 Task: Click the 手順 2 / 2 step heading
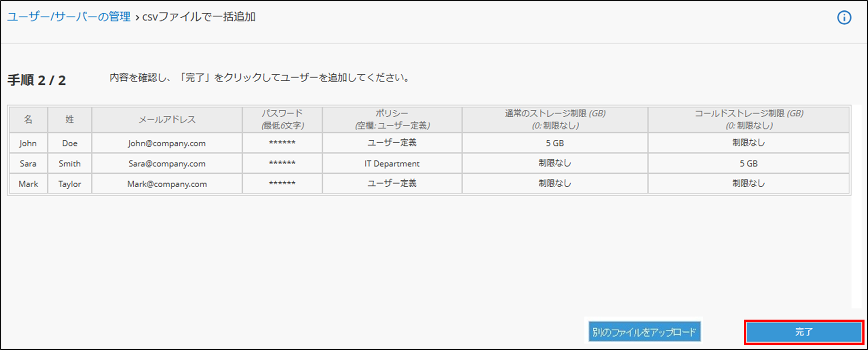tap(36, 80)
